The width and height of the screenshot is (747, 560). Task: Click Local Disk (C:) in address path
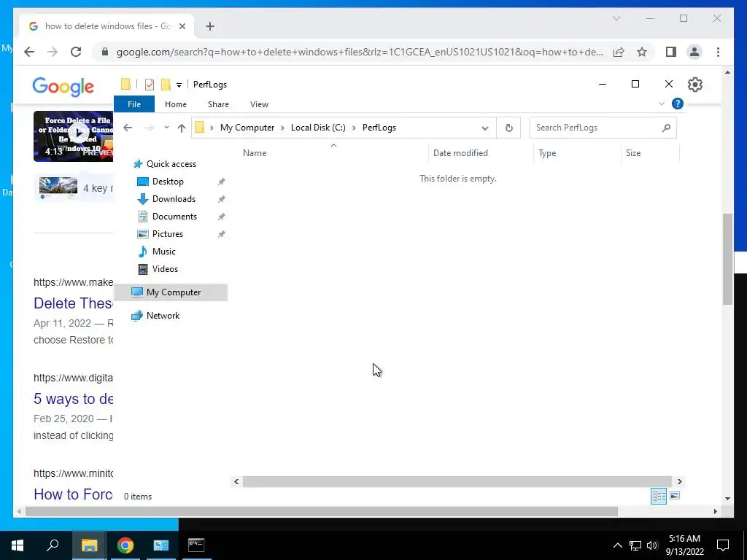pyautogui.click(x=318, y=128)
